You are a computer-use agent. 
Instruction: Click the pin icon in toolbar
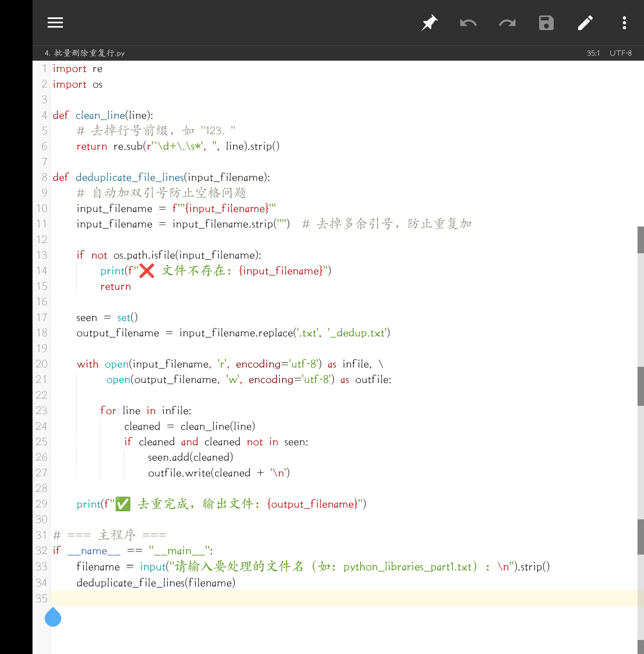[x=429, y=23]
